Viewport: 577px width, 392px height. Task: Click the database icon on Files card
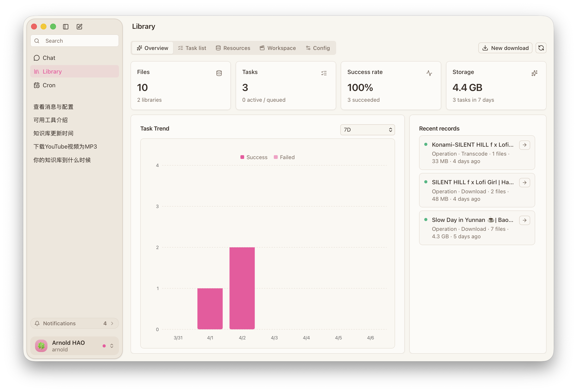pyautogui.click(x=219, y=73)
